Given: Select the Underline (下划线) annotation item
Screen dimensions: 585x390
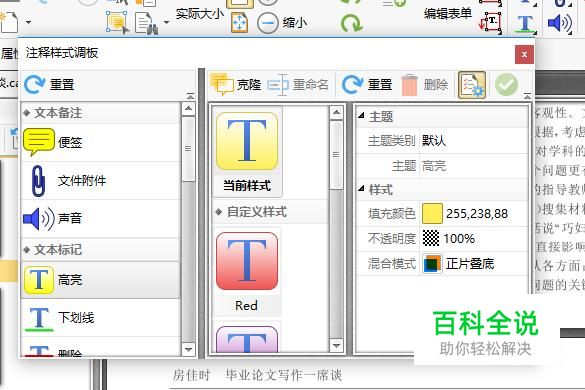Looking at the screenshot, I should pyautogui.click(x=101, y=318).
